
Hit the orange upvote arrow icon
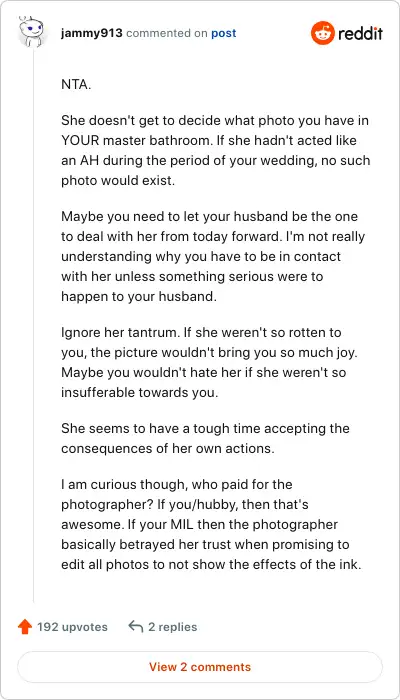pyautogui.click(x=25, y=627)
